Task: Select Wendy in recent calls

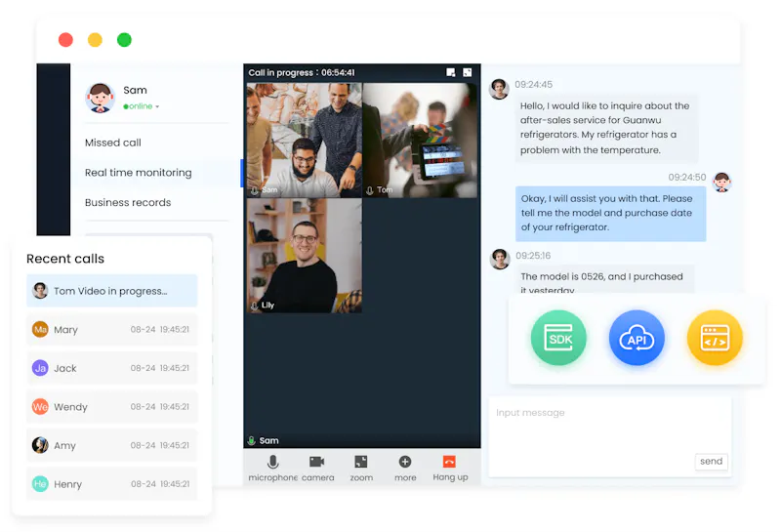Action: pos(112,406)
